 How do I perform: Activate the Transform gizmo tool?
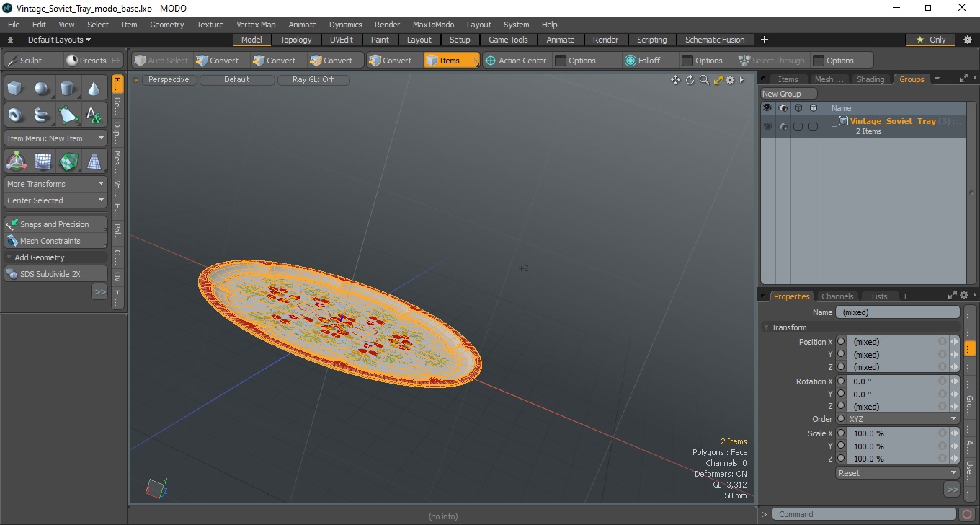[17, 162]
